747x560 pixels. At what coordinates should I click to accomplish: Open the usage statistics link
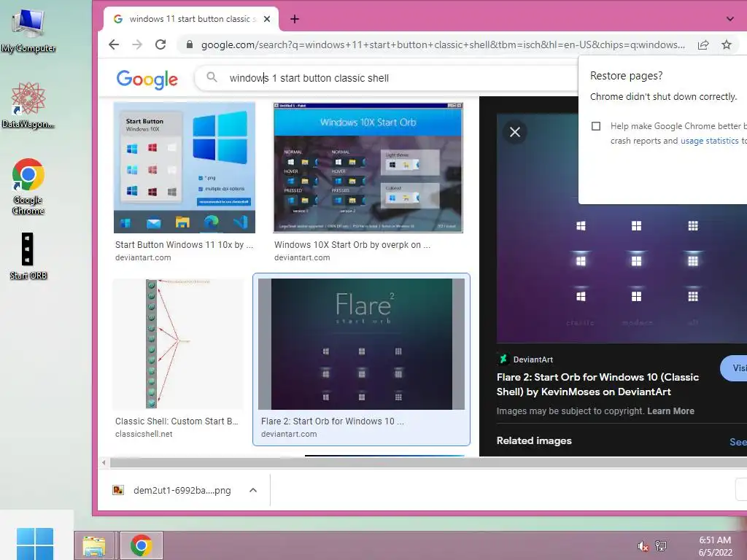(709, 141)
